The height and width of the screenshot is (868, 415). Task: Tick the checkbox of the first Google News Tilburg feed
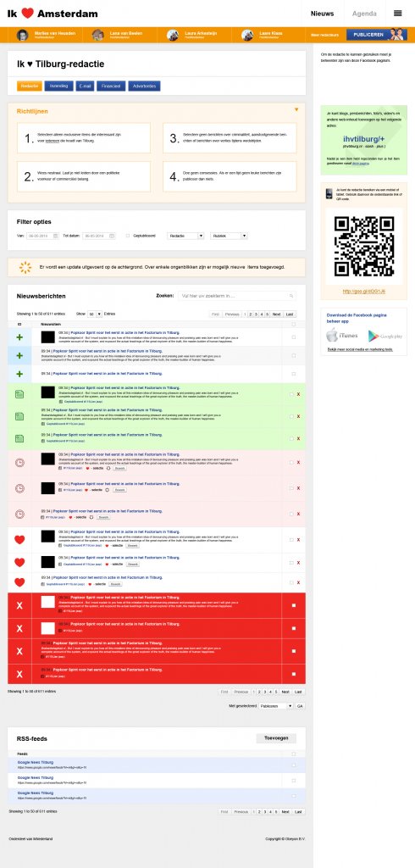pyautogui.click(x=293, y=765)
